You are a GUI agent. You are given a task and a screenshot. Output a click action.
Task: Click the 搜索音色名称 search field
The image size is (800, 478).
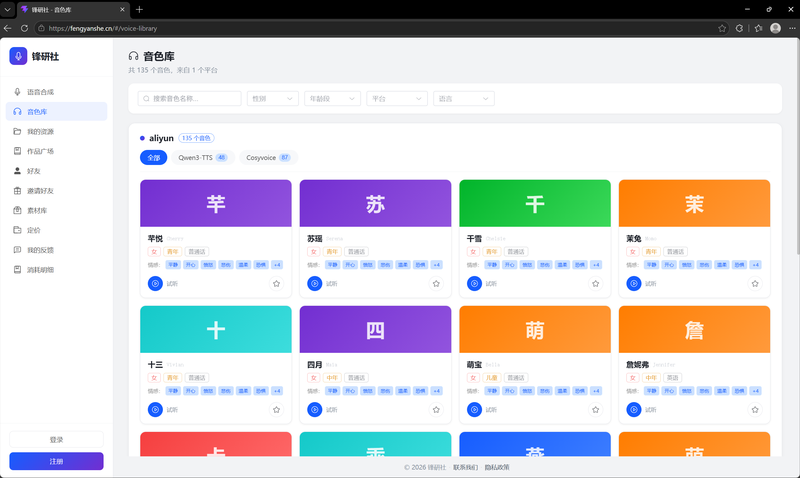pos(189,98)
